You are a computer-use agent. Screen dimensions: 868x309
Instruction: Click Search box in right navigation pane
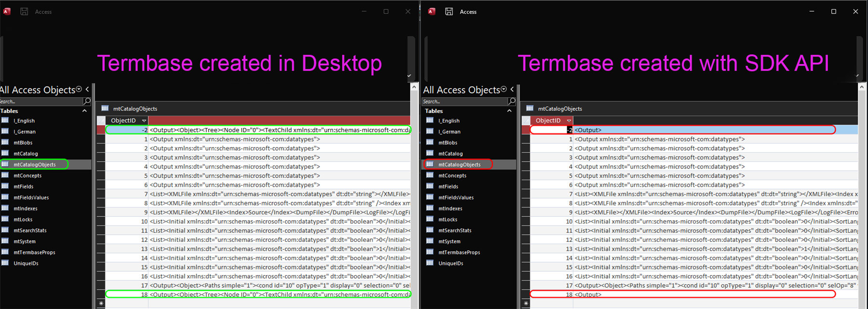pos(465,101)
